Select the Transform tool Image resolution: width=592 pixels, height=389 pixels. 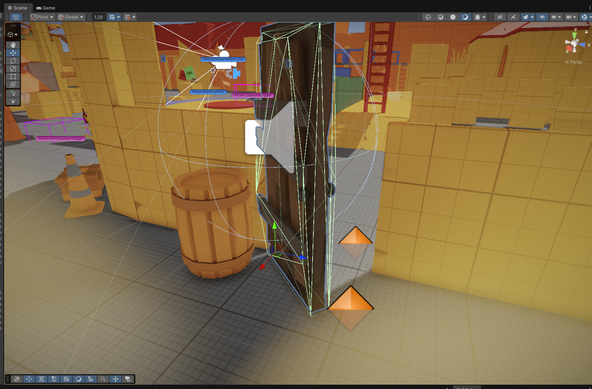coord(13,84)
